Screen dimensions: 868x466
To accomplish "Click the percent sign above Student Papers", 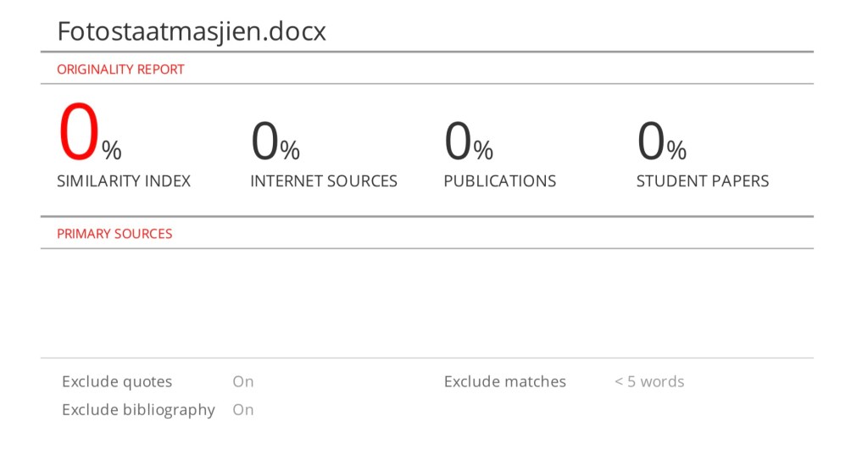I will point(676,151).
